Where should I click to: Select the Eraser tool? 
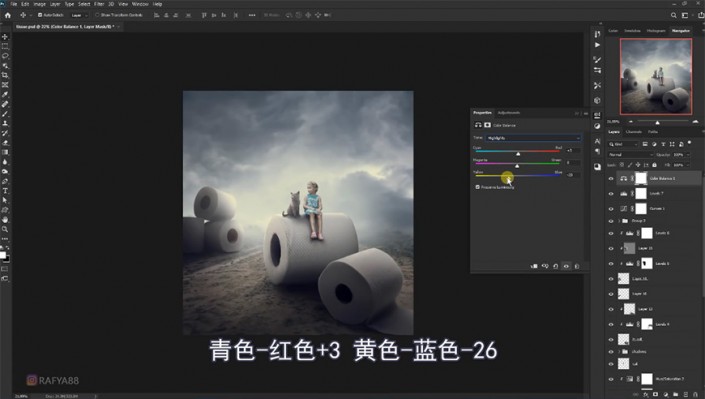[5, 143]
